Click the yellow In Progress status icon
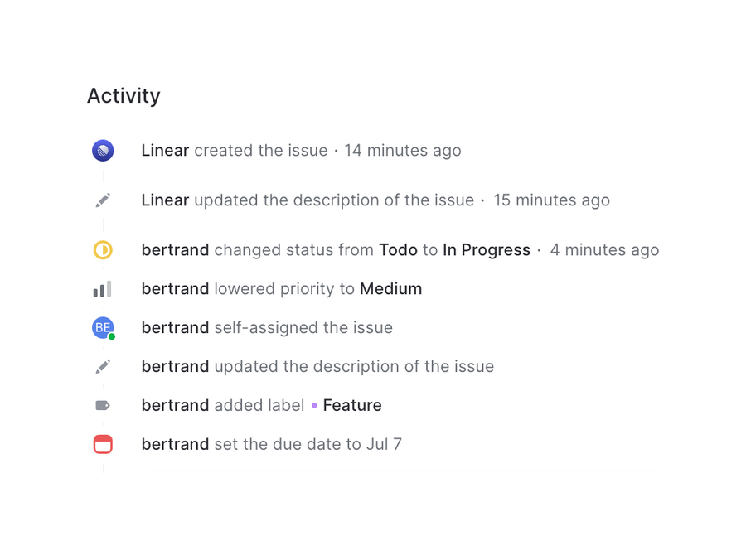Viewport: 746px width, 560px height. click(x=103, y=249)
